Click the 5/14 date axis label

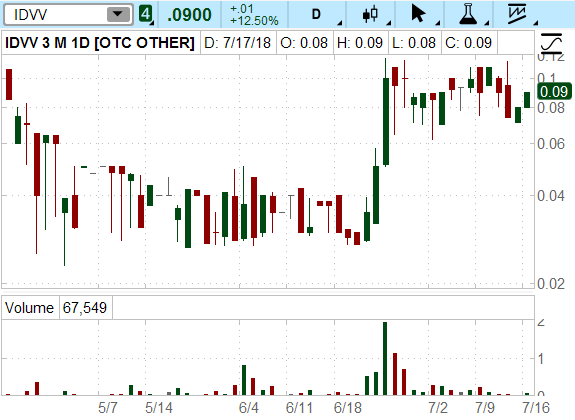[x=159, y=408]
